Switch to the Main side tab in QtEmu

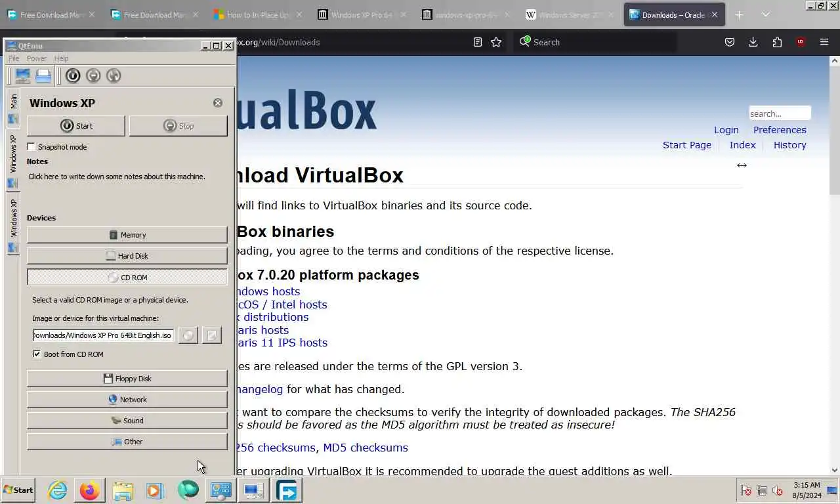coord(13,109)
